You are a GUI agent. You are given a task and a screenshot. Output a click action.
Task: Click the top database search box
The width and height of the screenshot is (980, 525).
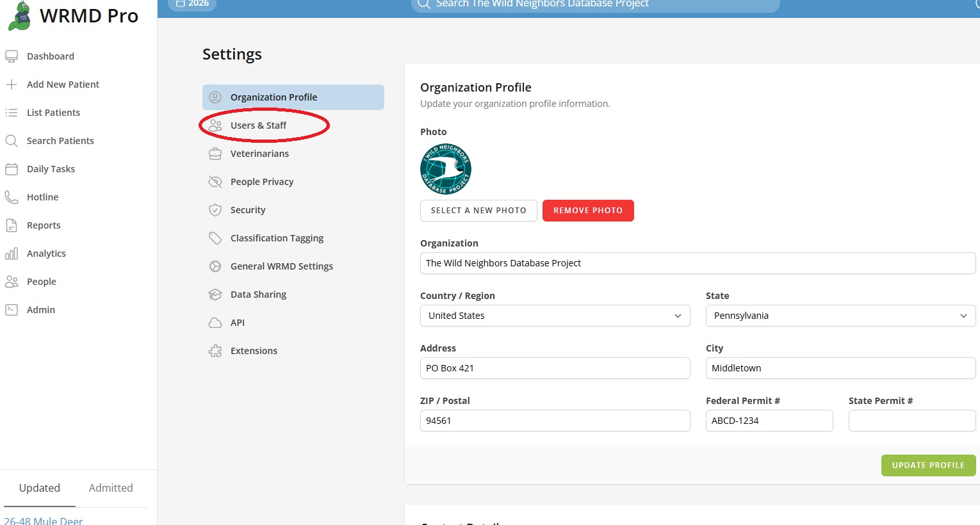point(596,5)
